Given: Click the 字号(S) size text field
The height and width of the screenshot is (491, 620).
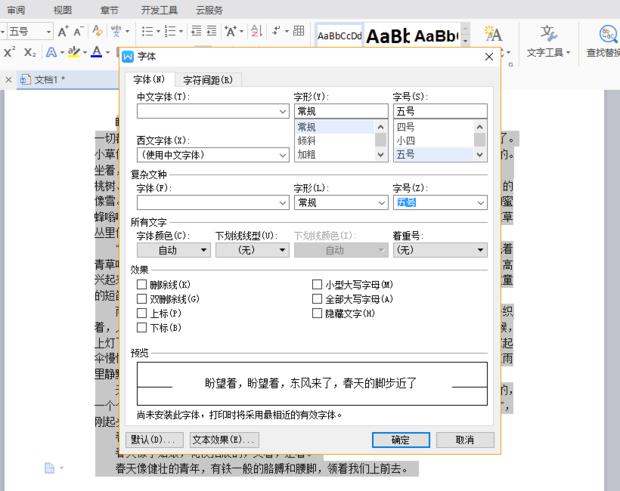Looking at the screenshot, I should (x=440, y=111).
